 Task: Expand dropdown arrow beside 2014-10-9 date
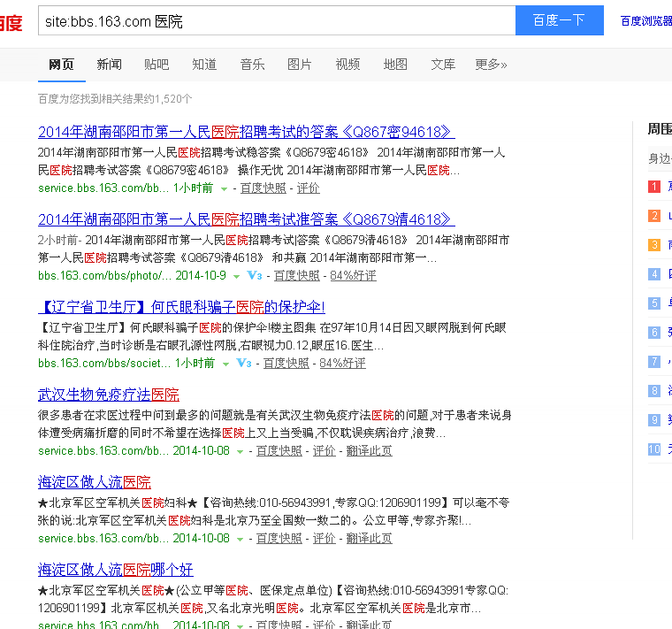[236, 276]
